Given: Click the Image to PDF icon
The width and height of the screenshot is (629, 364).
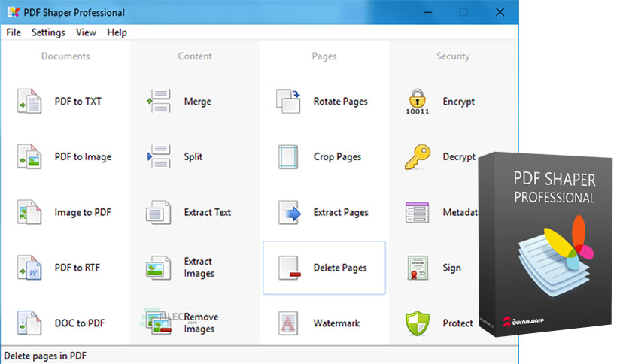Looking at the screenshot, I should (29, 212).
